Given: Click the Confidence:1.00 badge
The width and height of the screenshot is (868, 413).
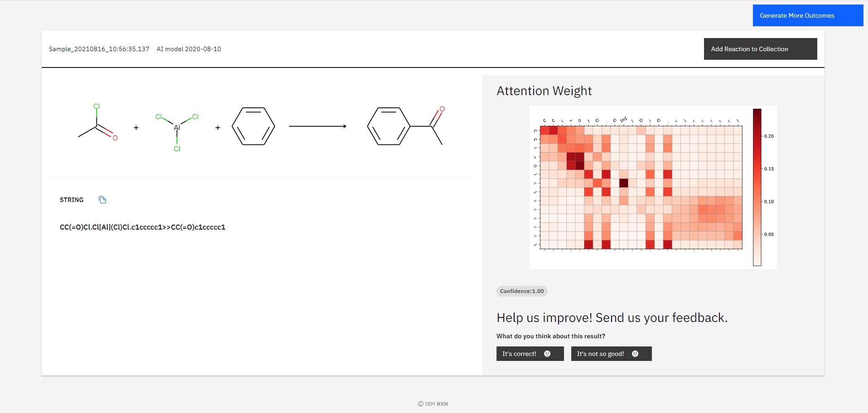Looking at the screenshot, I should pos(521,291).
